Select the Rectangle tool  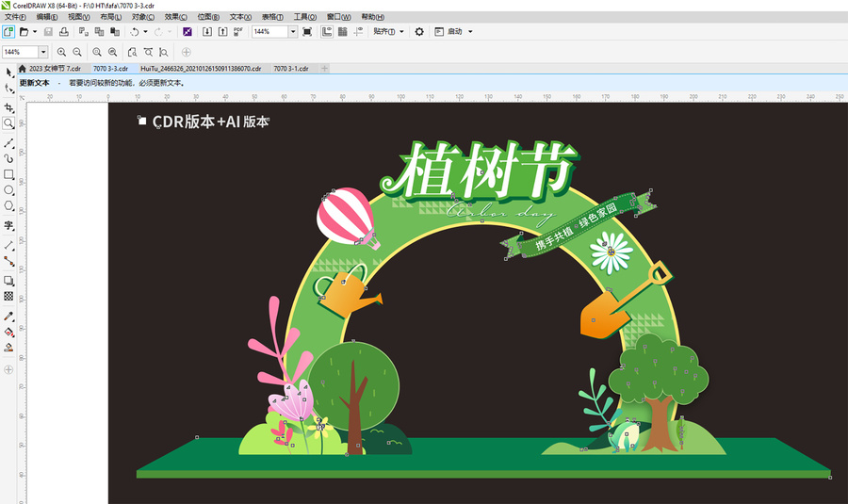[x=8, y=174]
